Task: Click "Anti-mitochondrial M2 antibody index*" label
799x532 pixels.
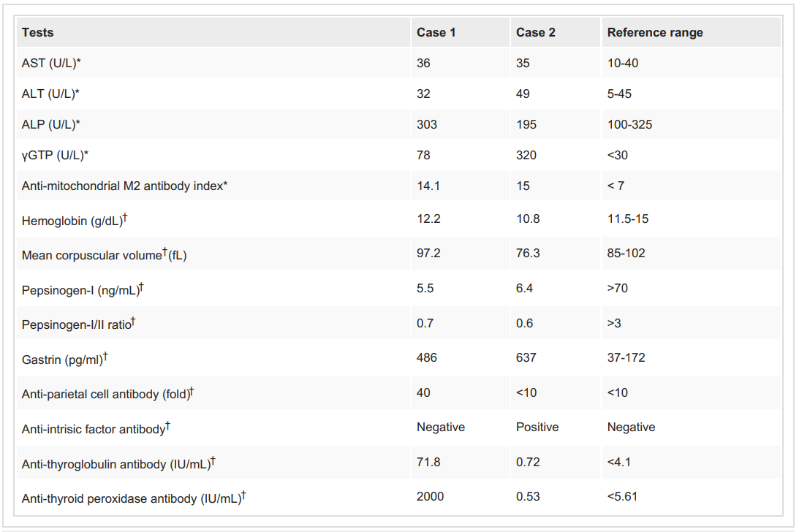Action: pos(125,186)
